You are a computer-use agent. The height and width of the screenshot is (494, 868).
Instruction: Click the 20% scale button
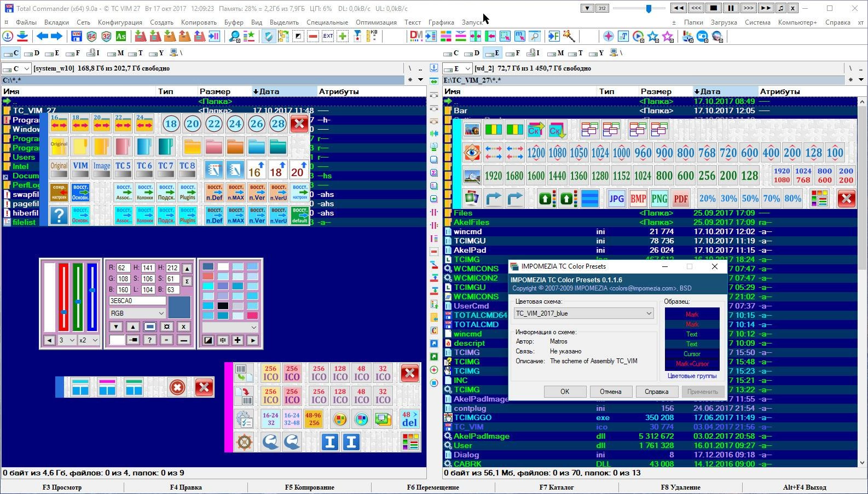(707, 199)
